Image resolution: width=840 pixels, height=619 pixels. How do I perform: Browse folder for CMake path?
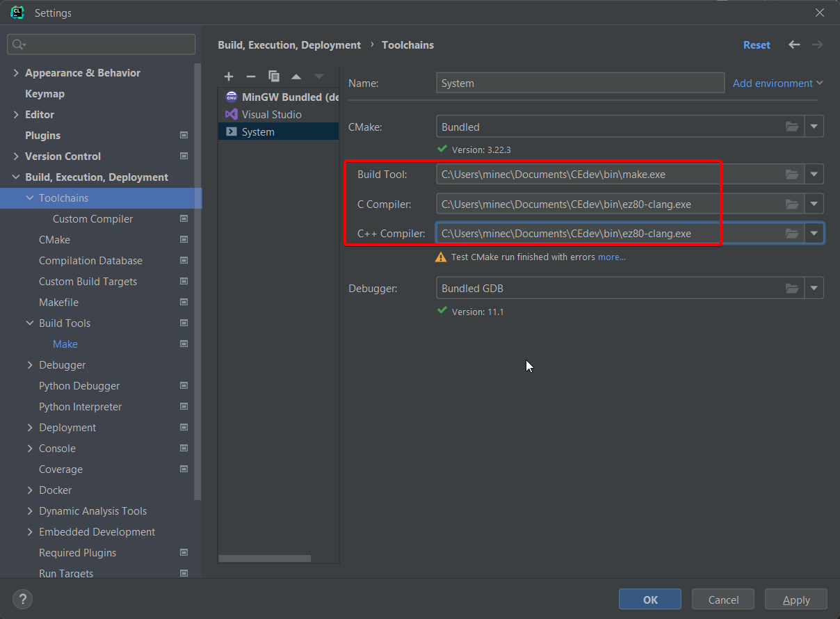click(792, 127)
